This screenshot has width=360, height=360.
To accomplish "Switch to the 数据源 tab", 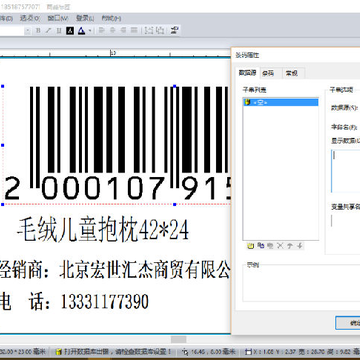I will (247, 73).
